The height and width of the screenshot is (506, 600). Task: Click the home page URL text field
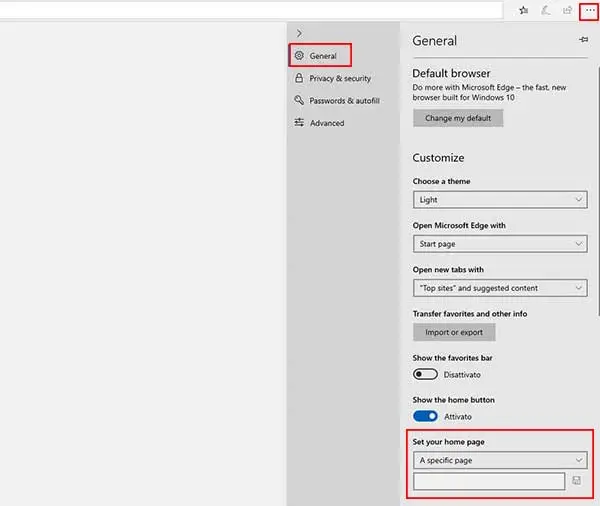[x=489, y=481]
